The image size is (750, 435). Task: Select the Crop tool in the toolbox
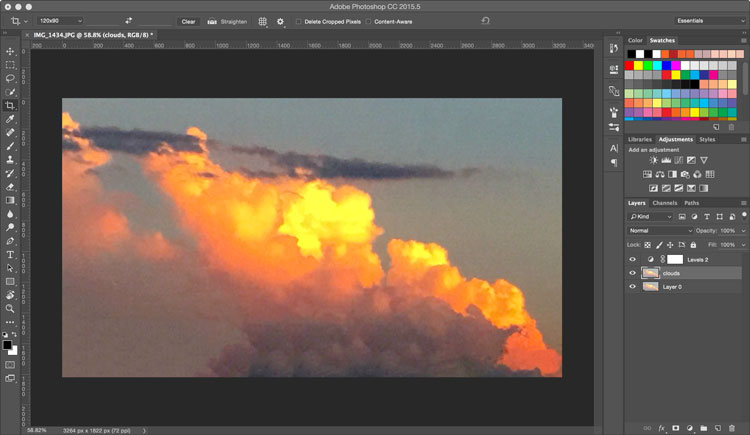tap(10, 105)
